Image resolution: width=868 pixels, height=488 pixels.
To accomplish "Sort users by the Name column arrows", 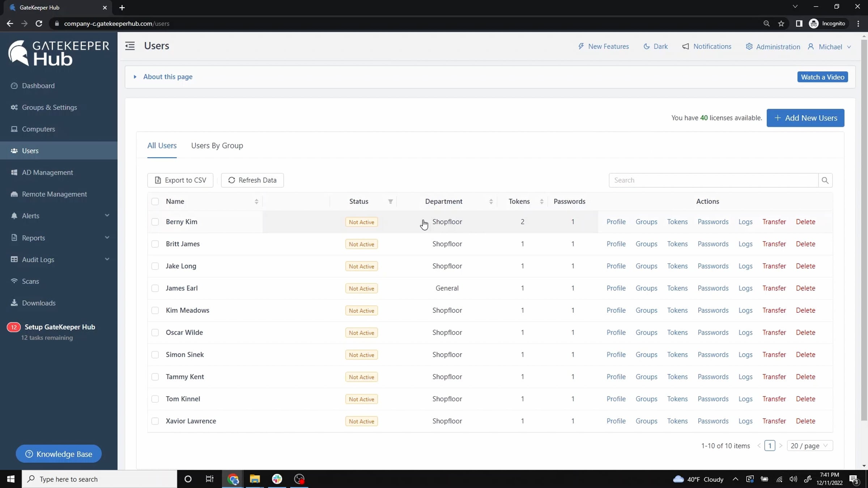I will pos(256,201).
